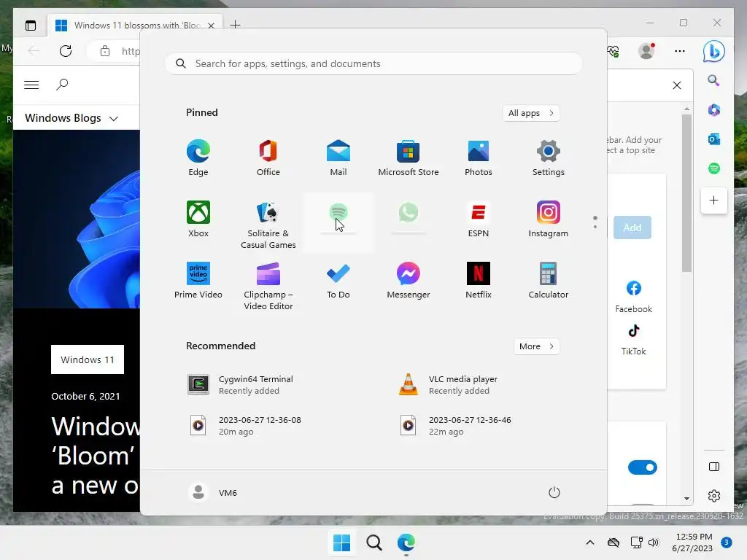Open the notification badge showing 3
The image size is (747, 560).
point(727,542)
